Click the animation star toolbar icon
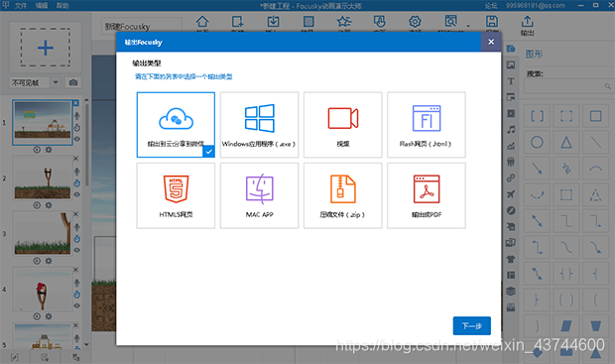The image size is (615, 364). 344,23
